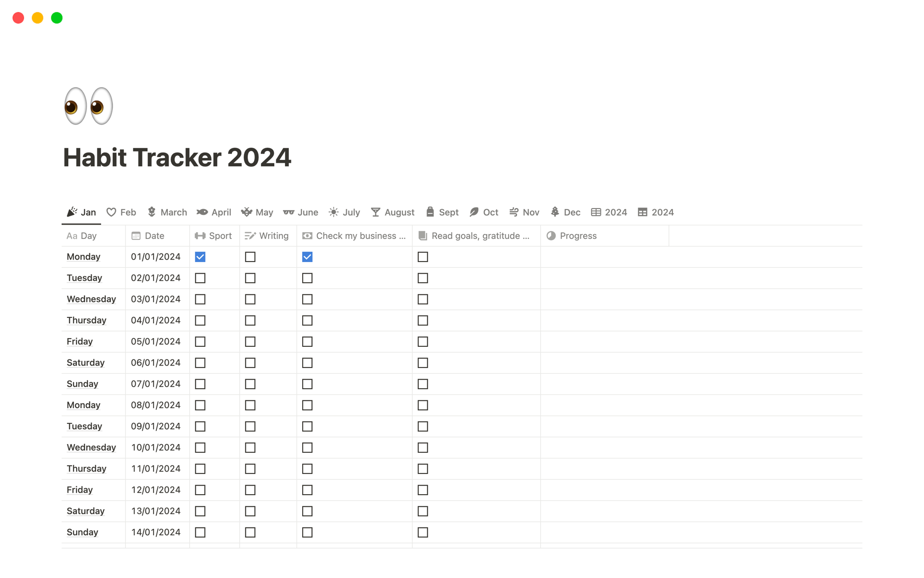Screen dimensions: 924x578
Task: Click the sun icon on July tab
Action: (x=334, y=212)
